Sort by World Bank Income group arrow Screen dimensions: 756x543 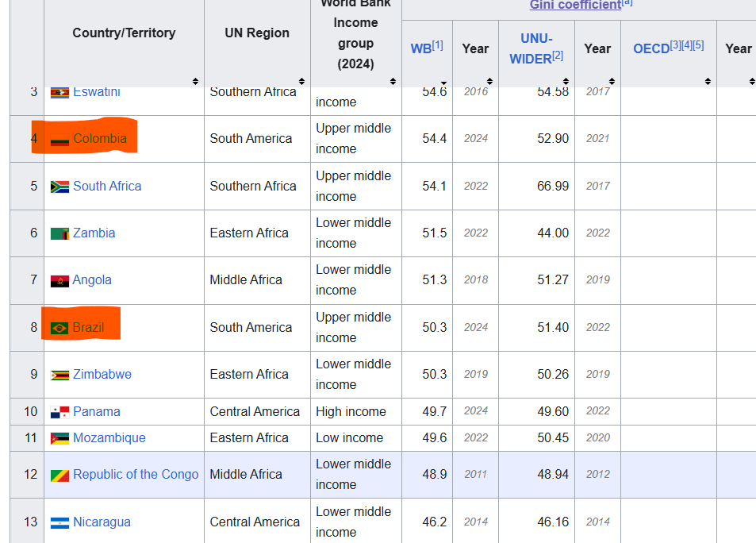point(393,81)
